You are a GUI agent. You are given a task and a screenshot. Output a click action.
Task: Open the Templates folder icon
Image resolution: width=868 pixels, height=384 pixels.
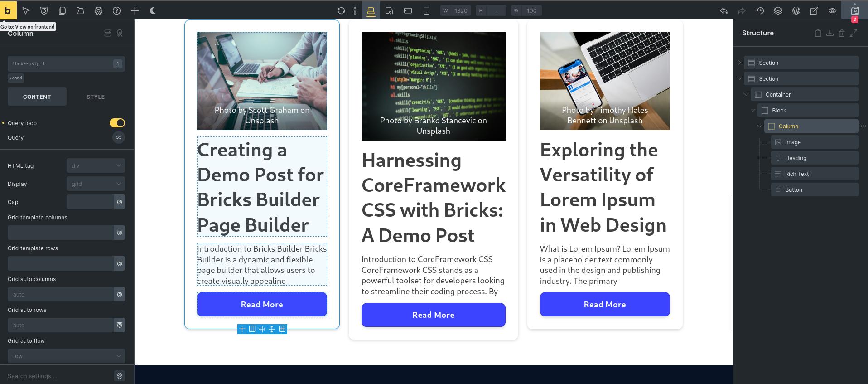80,11
